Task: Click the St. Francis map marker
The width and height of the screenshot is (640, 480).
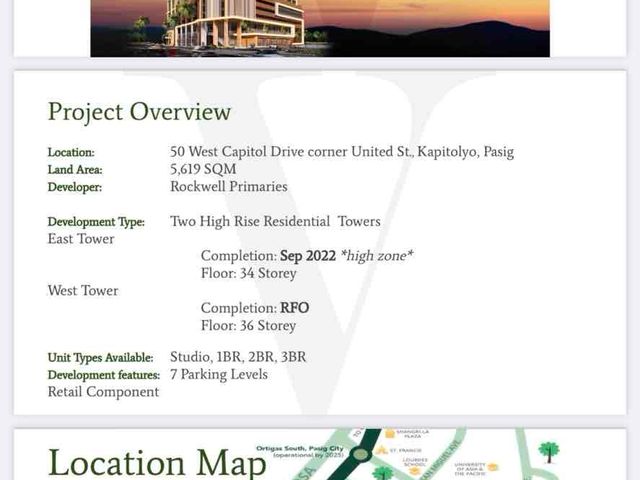Action: click(382, 450)
